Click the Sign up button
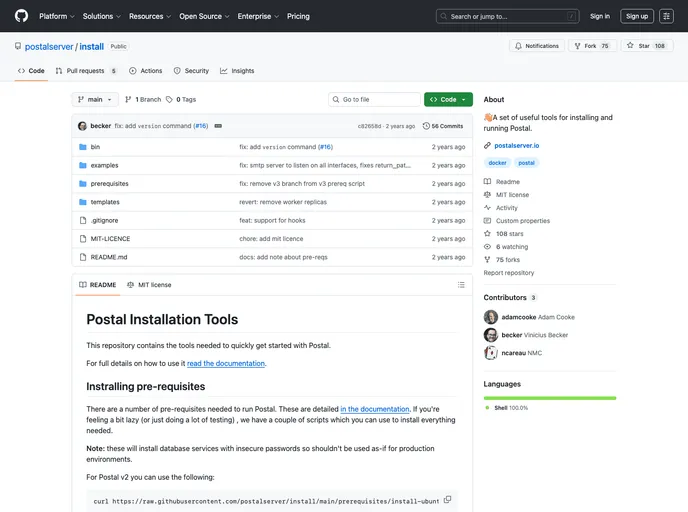Viewport: 688px width, 512px height. tap(637, 16)
